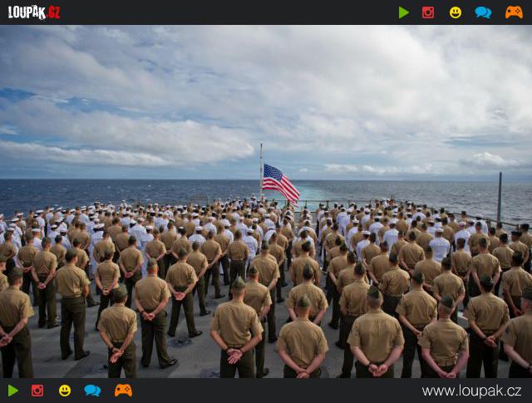532x403 pixels.
Task: Click the white LOUPAK text in logo
Action: coord(27,12)
